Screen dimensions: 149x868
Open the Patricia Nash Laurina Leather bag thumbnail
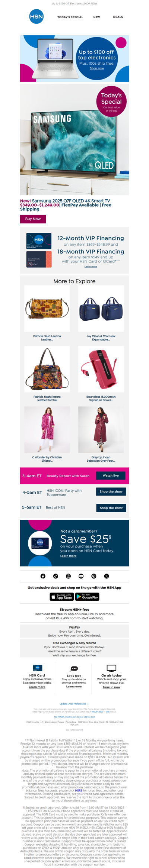47,309
